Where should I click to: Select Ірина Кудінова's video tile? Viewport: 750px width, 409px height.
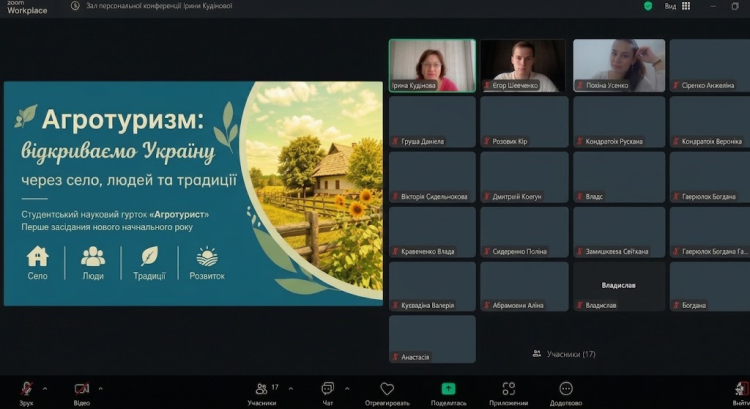[x=432, y=66]
